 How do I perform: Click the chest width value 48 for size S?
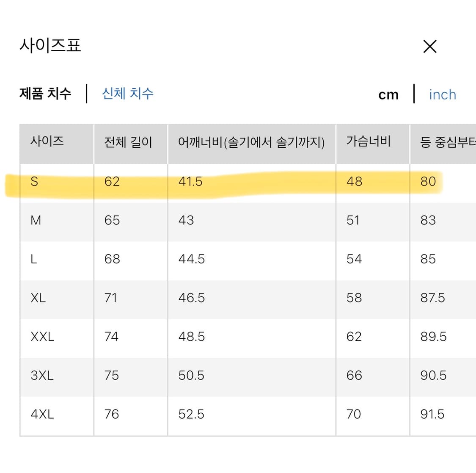coord(353,182)
